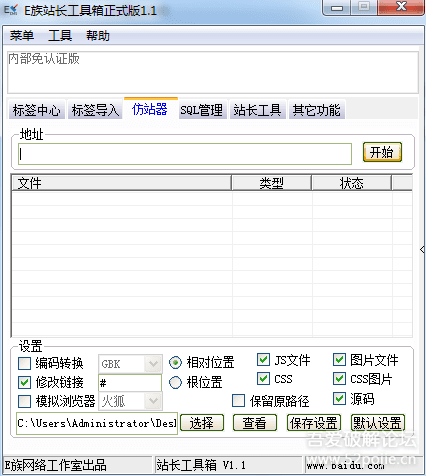Toggle the JS文件 checkbox
Screen dimensions: 426x476
(263, 360)
